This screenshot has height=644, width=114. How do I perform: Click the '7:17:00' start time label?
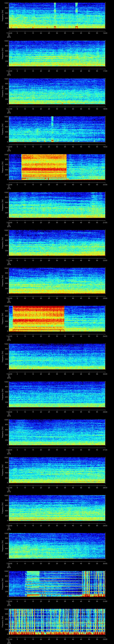[x=9, y=109]
